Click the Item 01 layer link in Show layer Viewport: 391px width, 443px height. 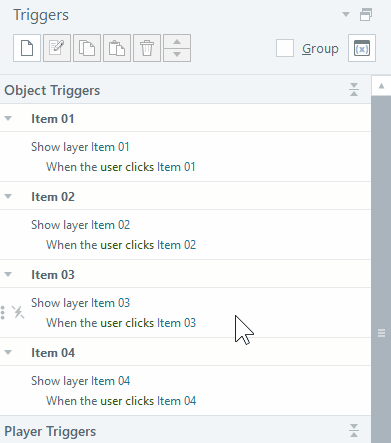[x=110, y=147]
